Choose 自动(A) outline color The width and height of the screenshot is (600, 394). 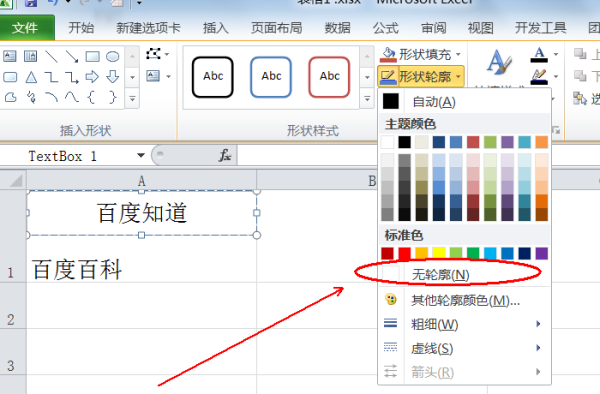point(464,102)
